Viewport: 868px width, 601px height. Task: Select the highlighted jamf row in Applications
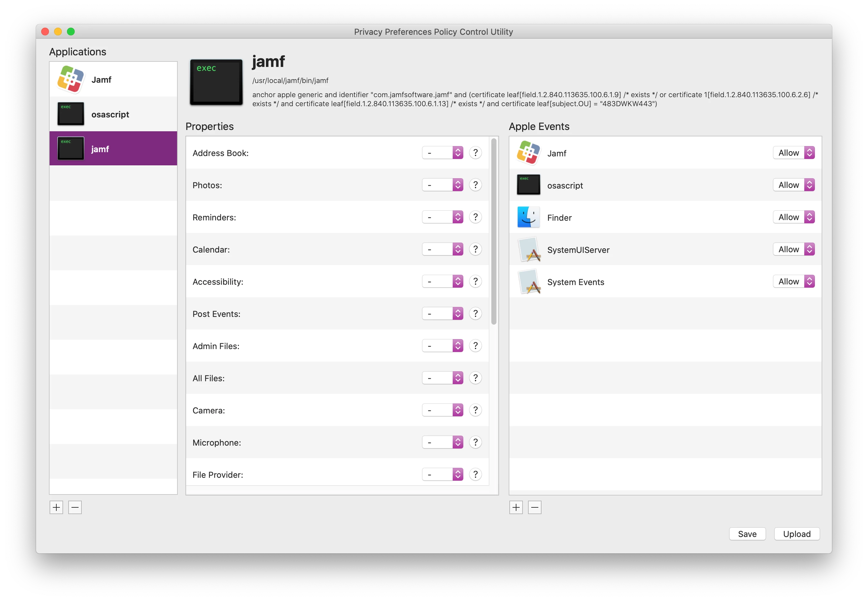113,148
